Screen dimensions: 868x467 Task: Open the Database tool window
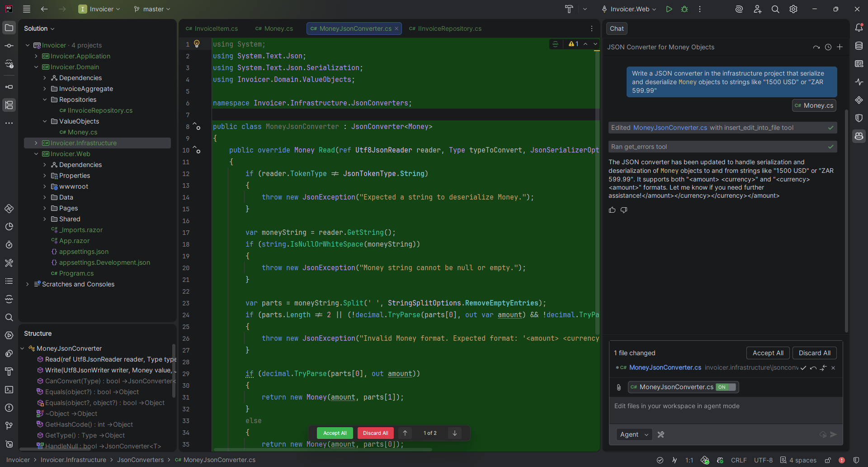pyautogui.click(x=859, y=46)
